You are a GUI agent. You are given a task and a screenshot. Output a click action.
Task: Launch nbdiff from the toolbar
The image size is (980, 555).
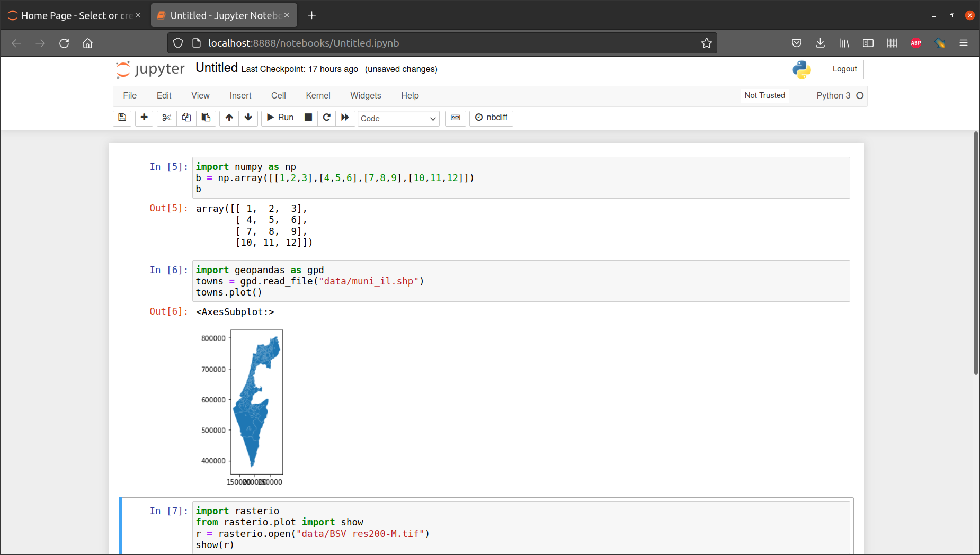[x=491, y=118]
